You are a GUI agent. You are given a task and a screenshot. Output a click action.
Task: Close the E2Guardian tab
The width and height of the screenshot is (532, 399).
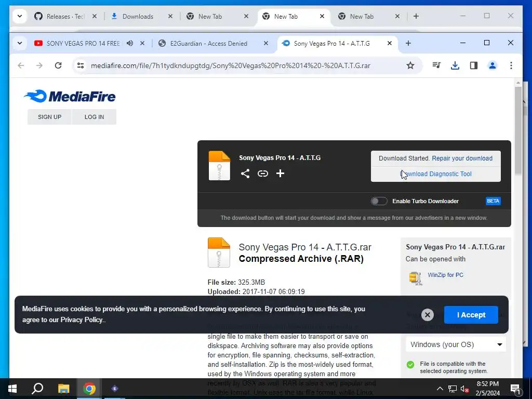[266, 43]
